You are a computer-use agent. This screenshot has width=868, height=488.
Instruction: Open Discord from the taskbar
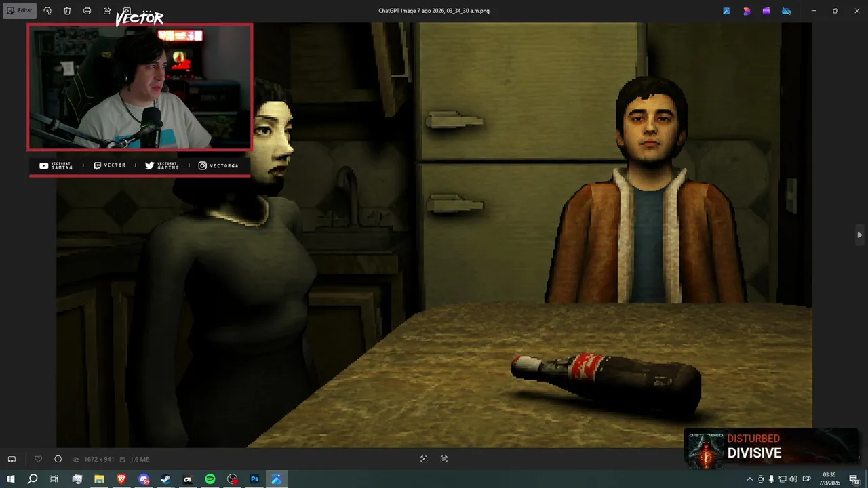pos(144,479)
